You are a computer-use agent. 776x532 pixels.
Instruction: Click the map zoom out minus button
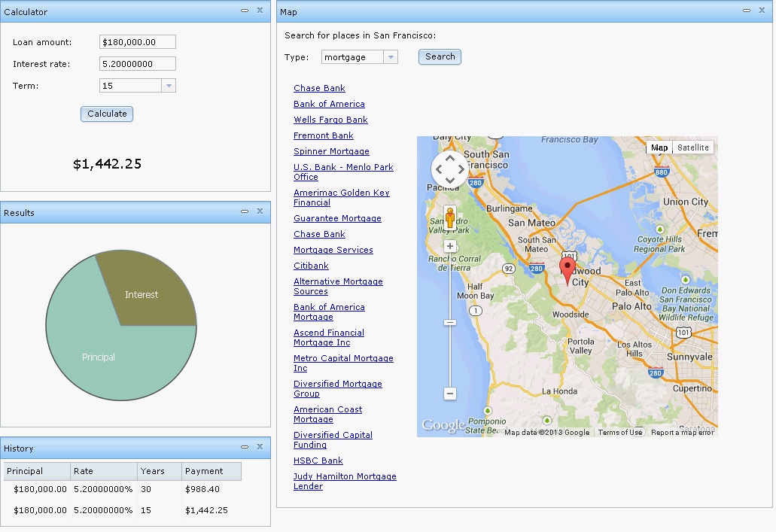coord(450,394)
